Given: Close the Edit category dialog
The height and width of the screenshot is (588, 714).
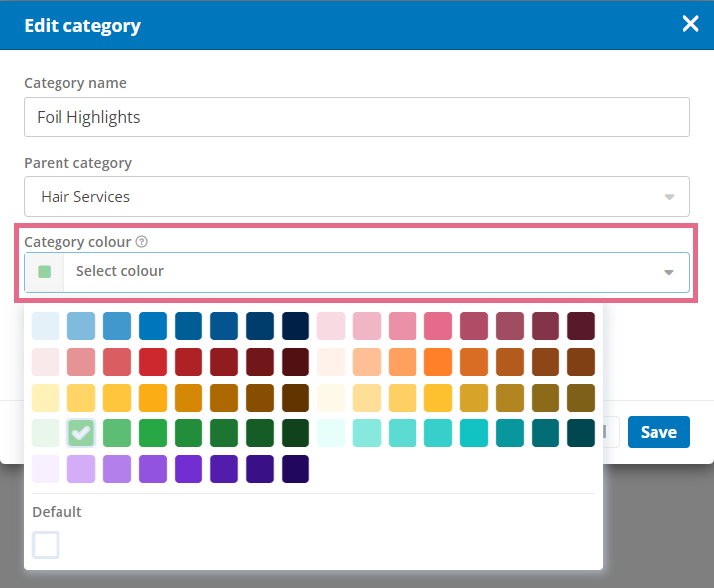Looking at the screenshot, I should (690, 23).
